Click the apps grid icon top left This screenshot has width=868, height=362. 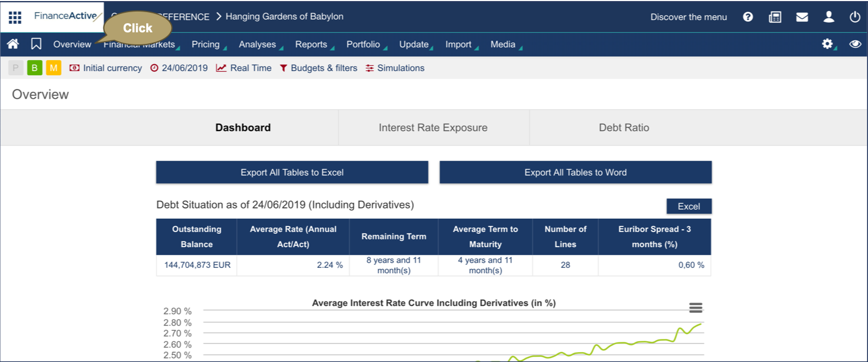[x=14, y=16]
